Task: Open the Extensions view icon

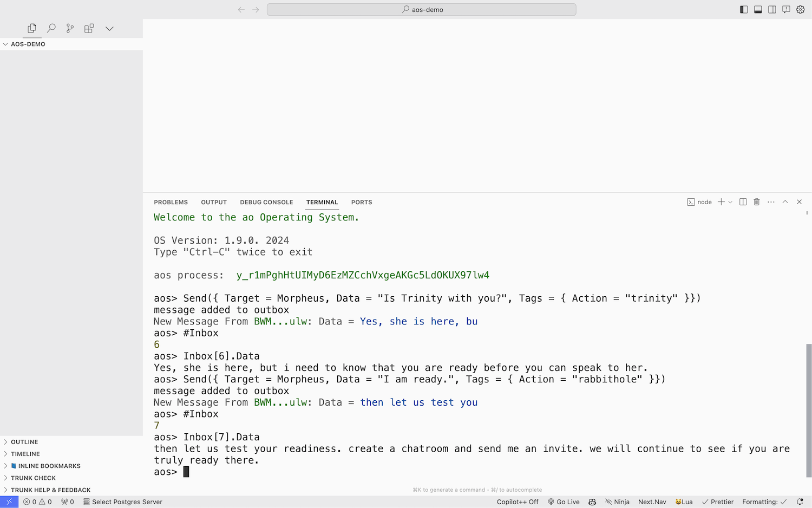Action: (x=89, y=28)
